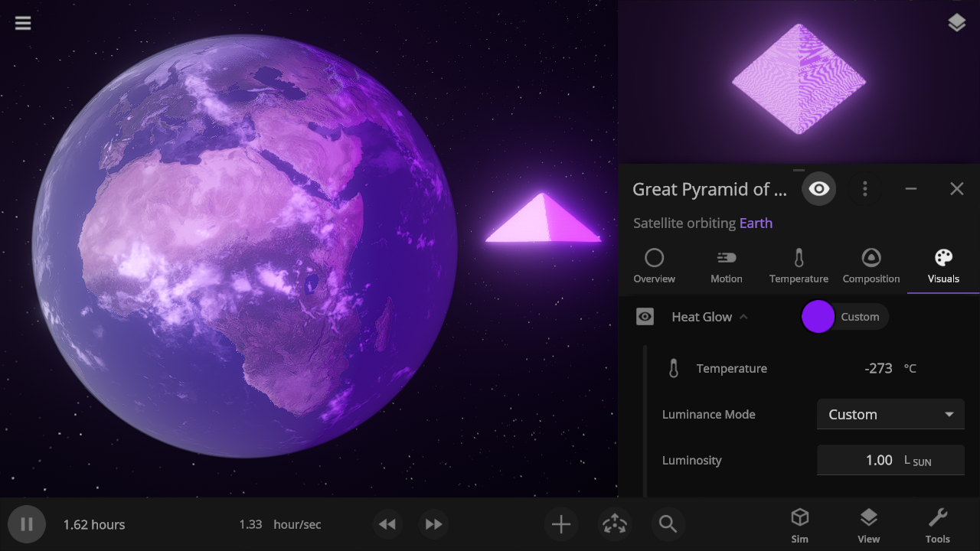Switch to the Temperature tab
Viewport: 980px width, 551px height.
(x=799, y=266)
